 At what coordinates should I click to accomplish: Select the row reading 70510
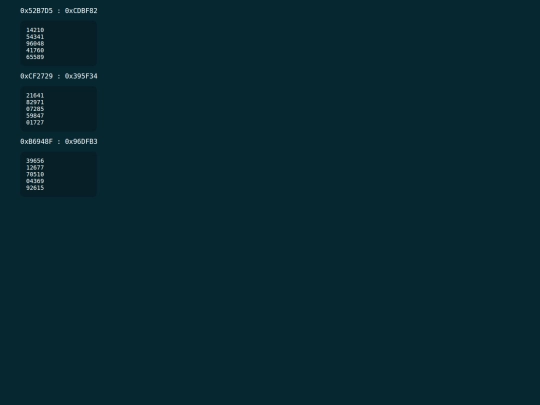[x=35, y=174]
